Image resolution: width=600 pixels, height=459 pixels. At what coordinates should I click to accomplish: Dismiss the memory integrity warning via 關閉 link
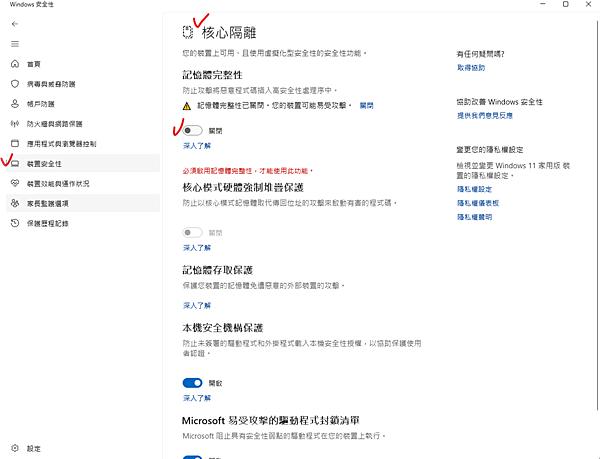click(x=366, y=106)
